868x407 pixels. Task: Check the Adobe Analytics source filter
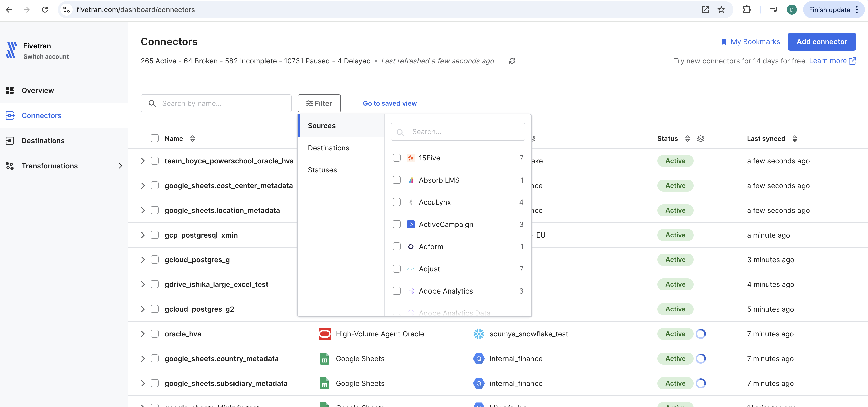(x=397, y=291)
